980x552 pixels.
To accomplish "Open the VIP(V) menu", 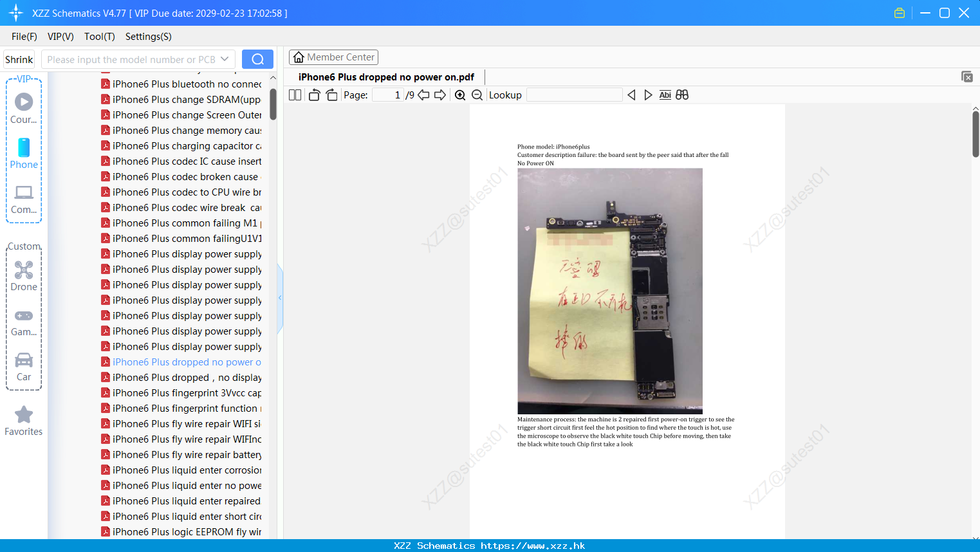I will [60, 37].
